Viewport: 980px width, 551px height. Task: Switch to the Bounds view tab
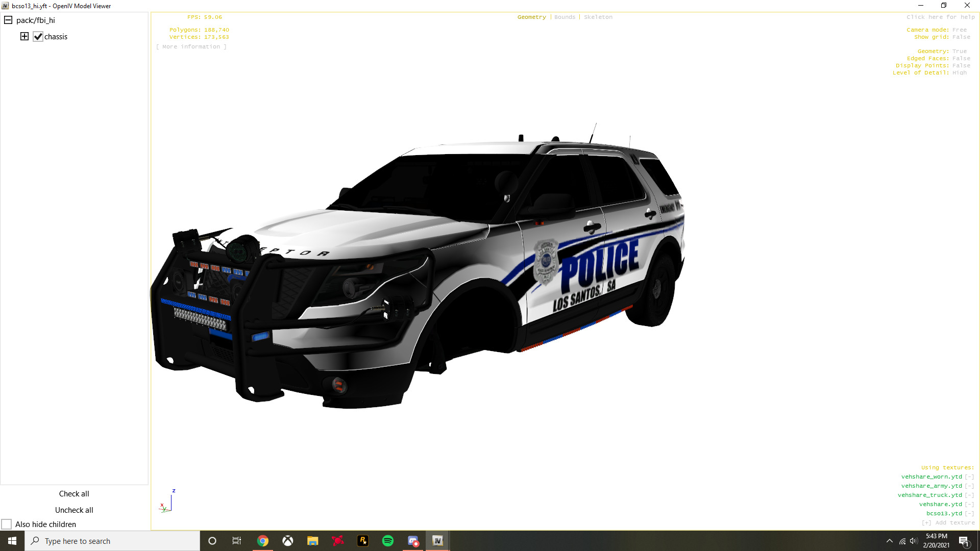pos(565,17)
